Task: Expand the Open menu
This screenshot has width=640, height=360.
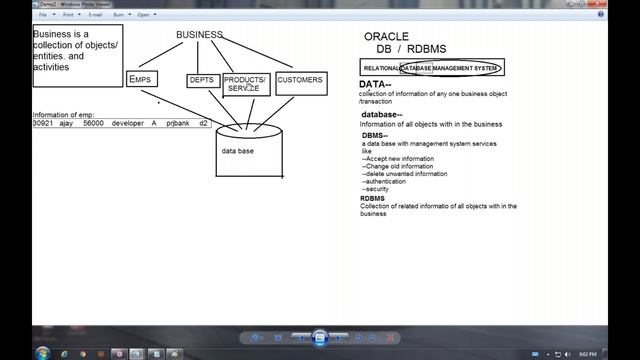Action: [143, 15]
